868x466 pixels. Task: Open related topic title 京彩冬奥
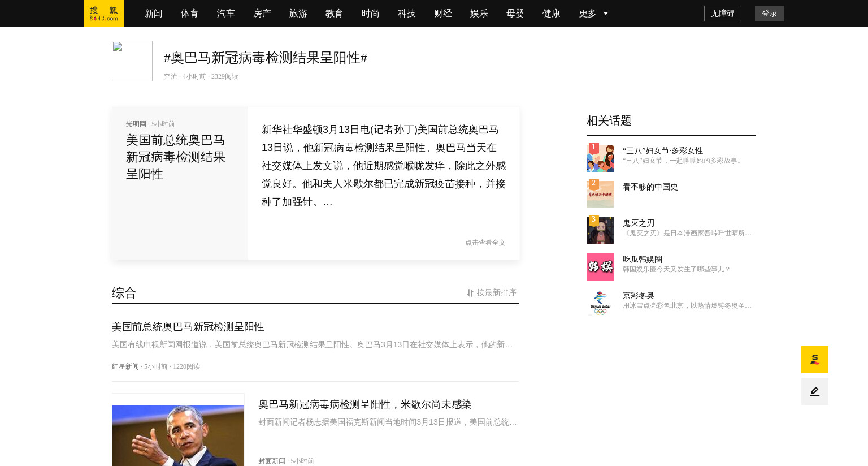point(639,295)
